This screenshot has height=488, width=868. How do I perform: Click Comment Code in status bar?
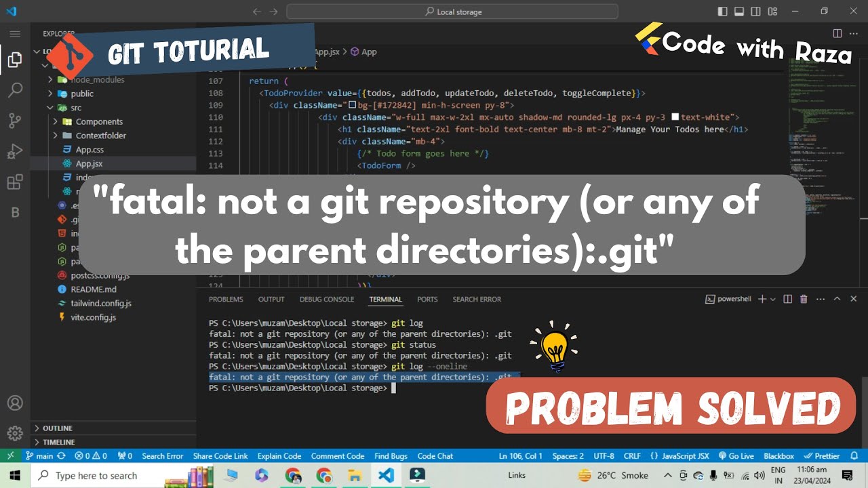[338, 456]
